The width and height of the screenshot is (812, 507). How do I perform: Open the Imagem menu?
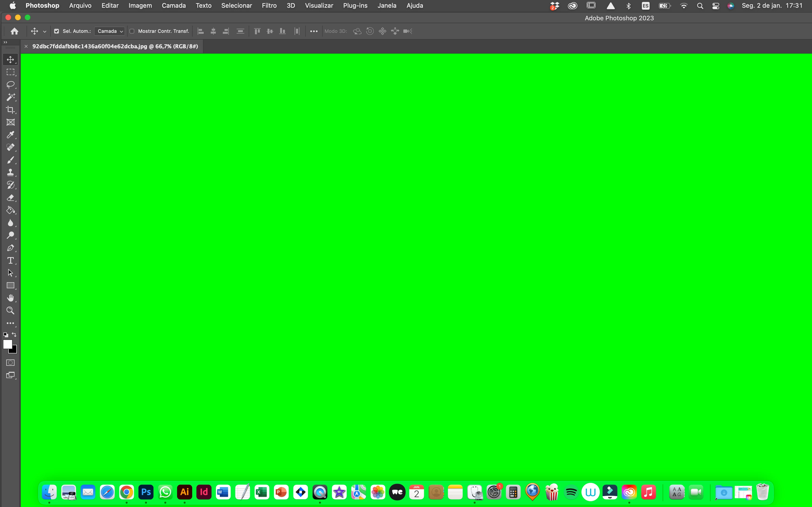coord(140,6)
